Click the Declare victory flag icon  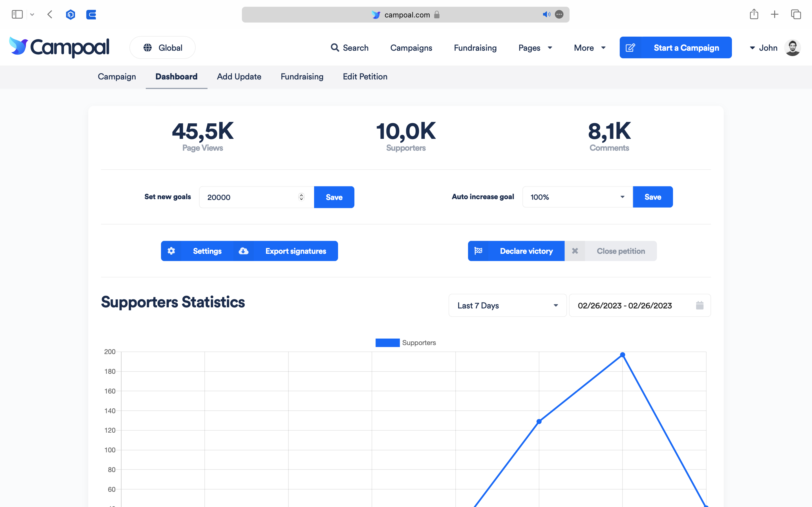(x=478, y=251)
